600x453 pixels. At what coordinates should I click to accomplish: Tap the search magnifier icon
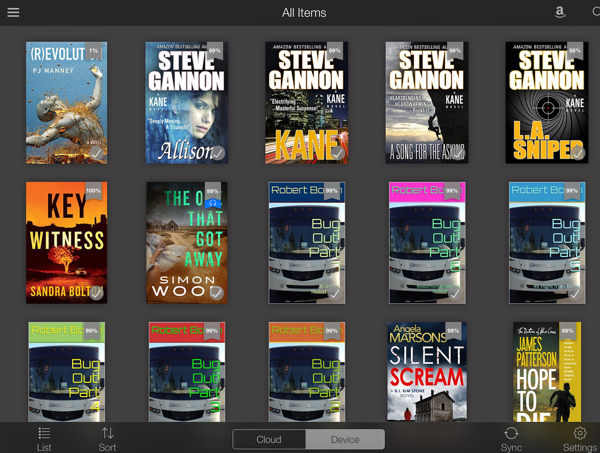coord(594,13)
